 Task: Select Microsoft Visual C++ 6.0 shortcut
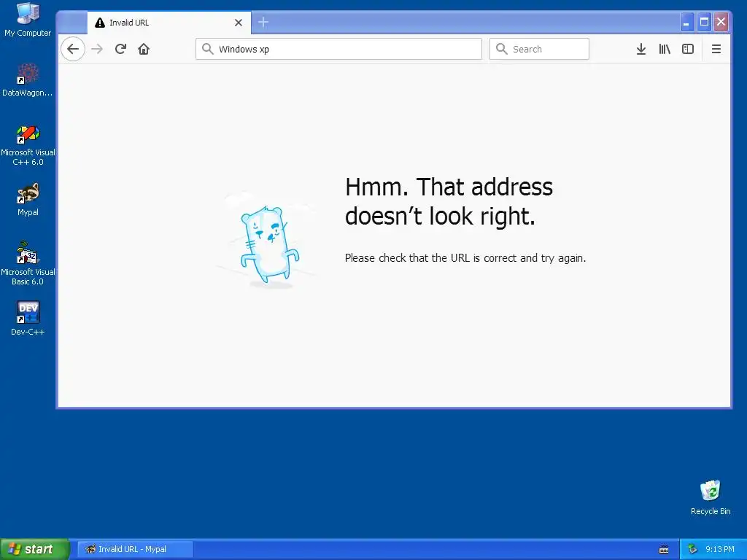pyautogui.click(x=28, y=145)
